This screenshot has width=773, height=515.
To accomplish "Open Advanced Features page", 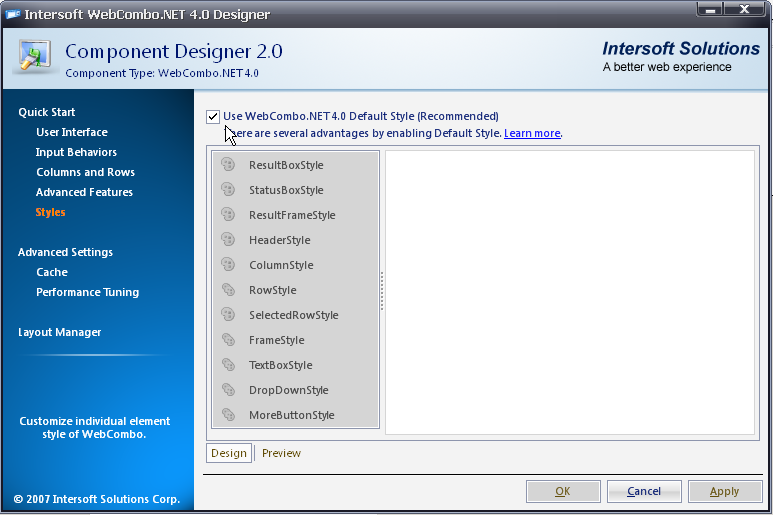I will tap(84, 192).
